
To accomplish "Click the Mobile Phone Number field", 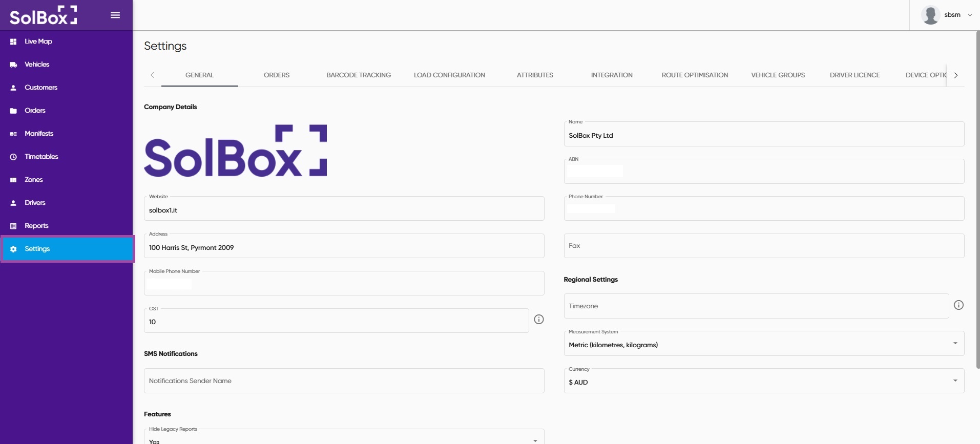I will tap(344, 284).
